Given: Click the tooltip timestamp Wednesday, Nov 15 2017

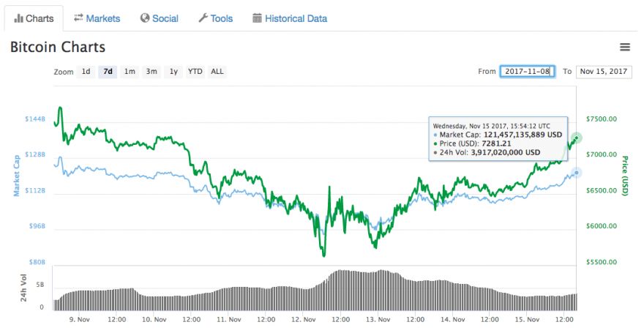Looking at the screenshot, I should click(x=491, y=126).
